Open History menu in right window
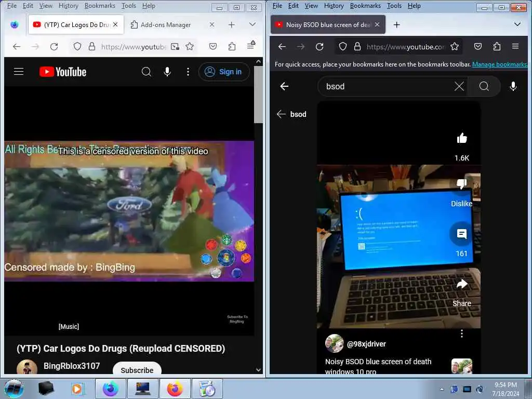The image size is (532, 399). coord(334,6)
